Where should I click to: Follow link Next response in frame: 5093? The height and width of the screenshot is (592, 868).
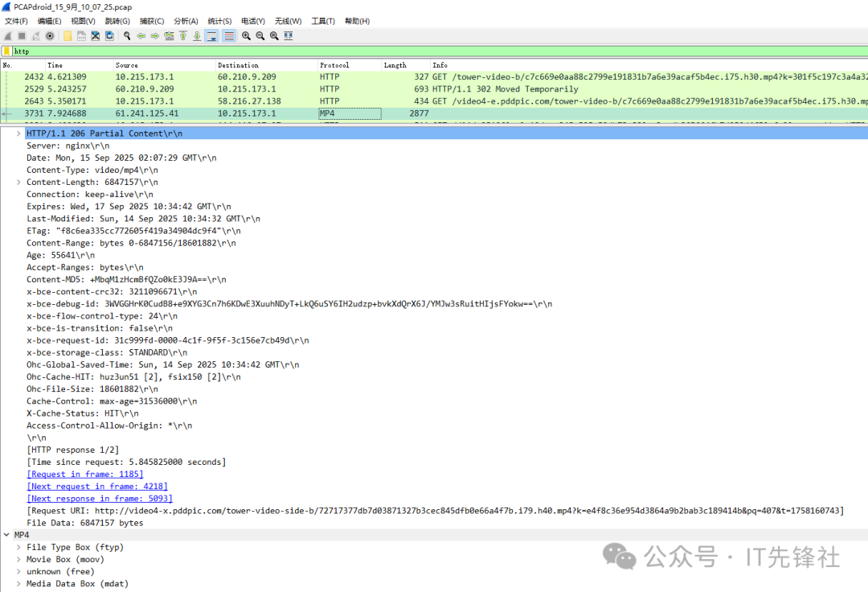(100, 499)
